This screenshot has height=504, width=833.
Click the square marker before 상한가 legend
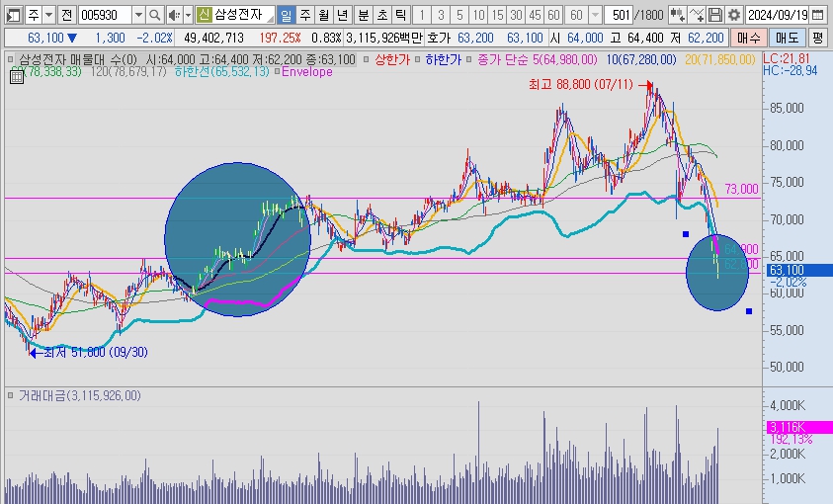(x=366, y=59)
